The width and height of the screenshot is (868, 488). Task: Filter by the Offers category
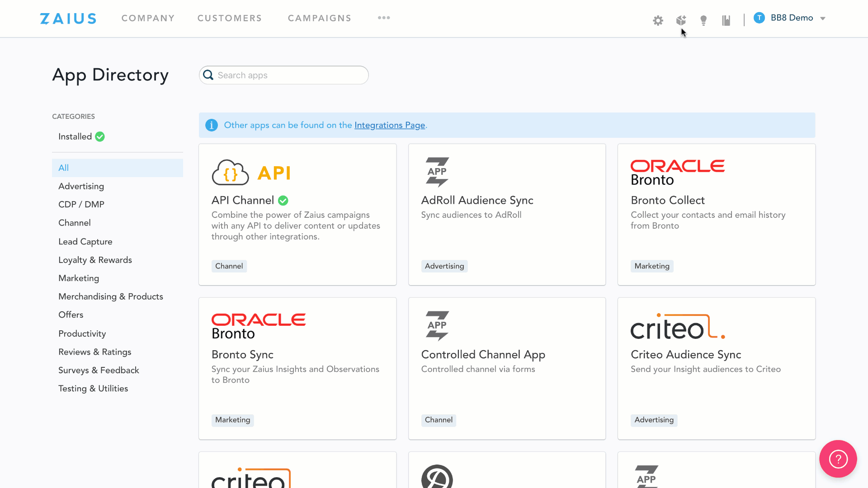71,314
